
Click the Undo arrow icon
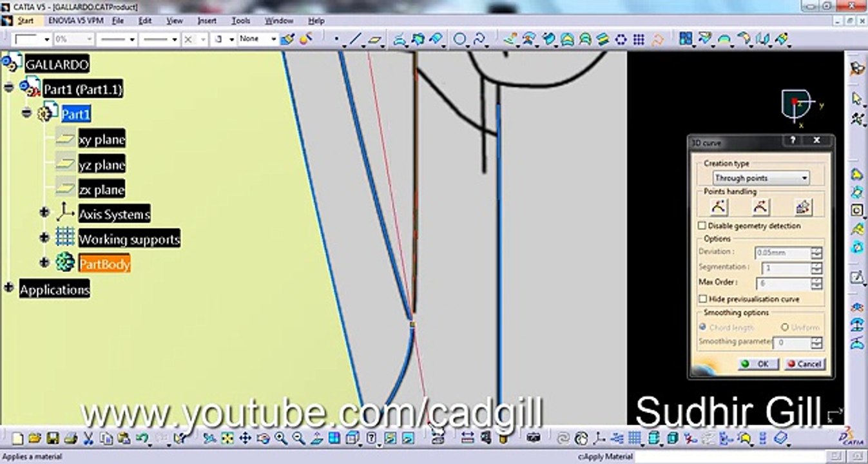(x=142, y=439)
